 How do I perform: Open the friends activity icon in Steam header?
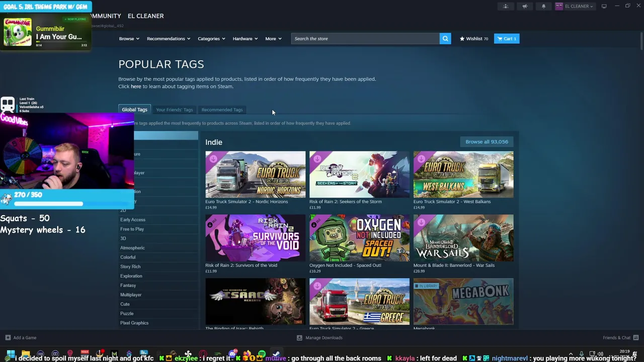(x=506, y=7)
